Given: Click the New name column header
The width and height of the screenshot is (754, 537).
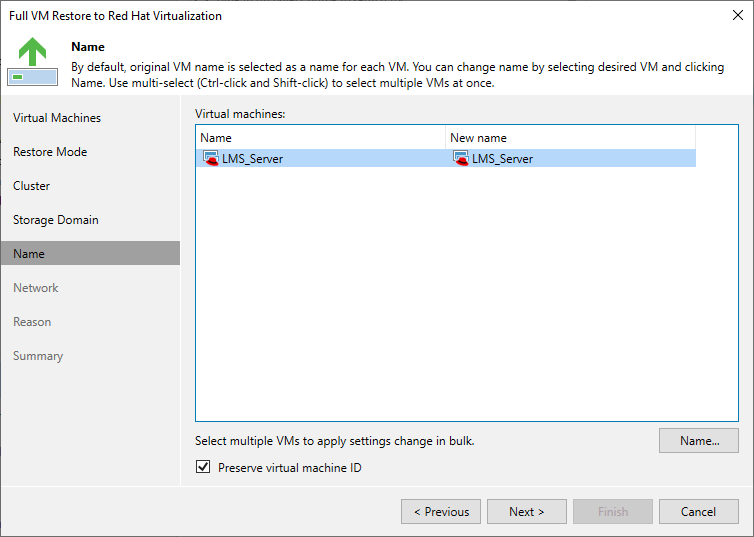Looking at the screenshot, I should pyautogui.click(x=570, y=138).
